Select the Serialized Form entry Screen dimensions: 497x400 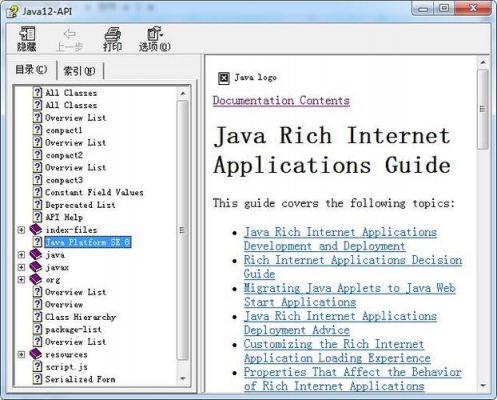(80, 379)
